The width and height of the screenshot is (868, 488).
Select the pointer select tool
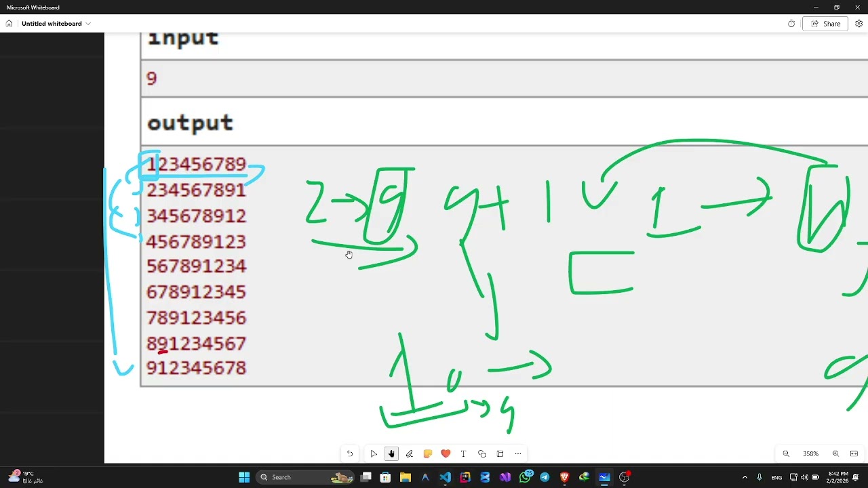click(374, 453)
